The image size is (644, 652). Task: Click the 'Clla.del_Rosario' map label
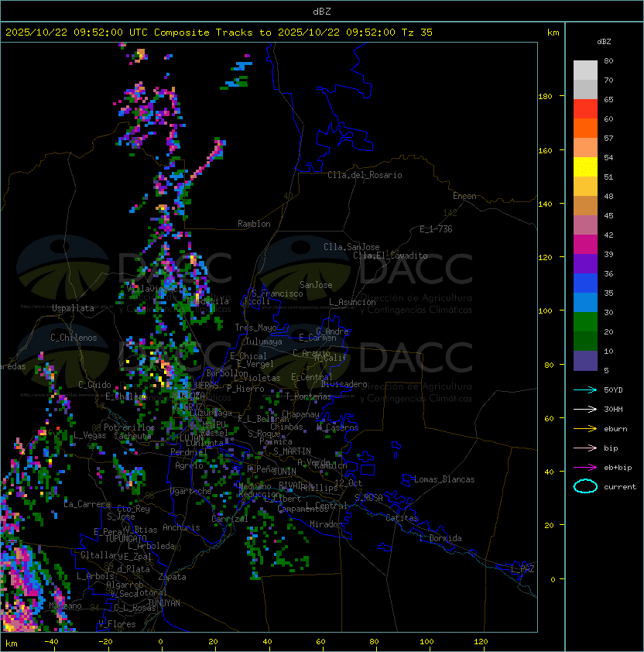(x=365, y=175)
